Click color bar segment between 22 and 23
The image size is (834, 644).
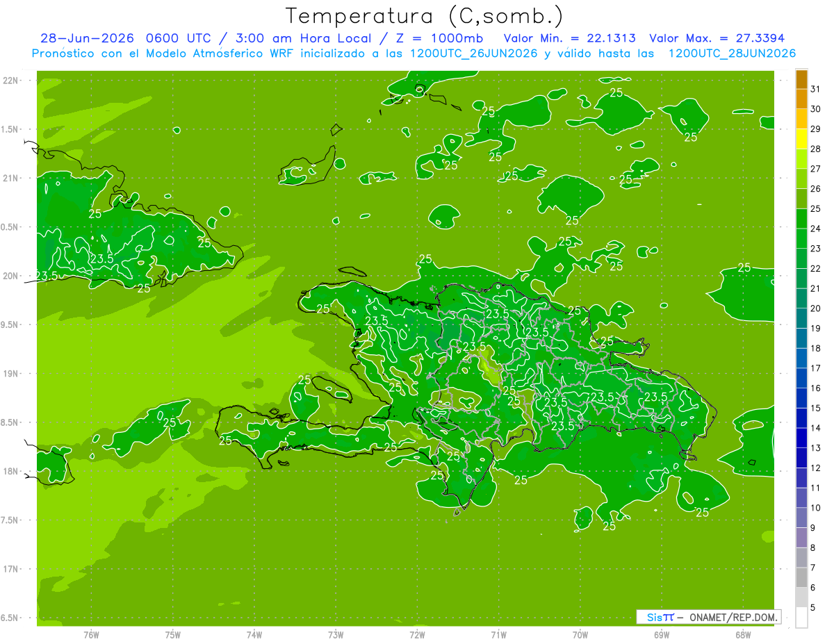[801, 258]
